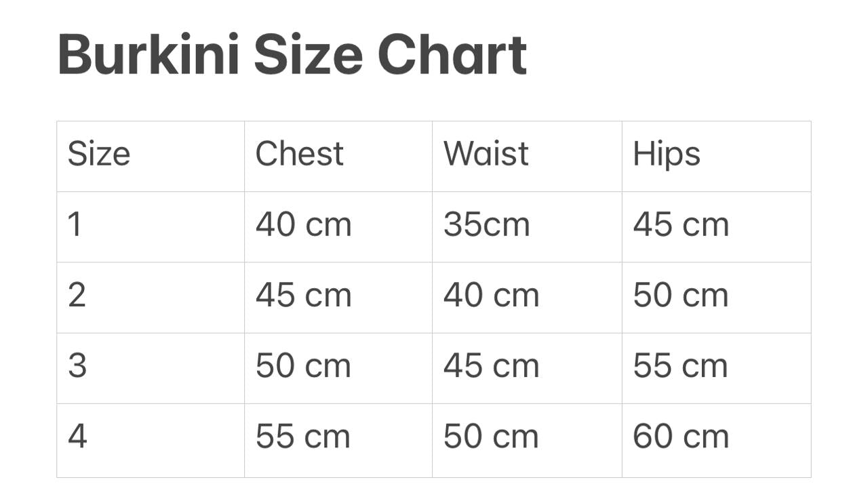Click the 55 cm hips cell for size 3
The image size is (868, 503).
click(x=716, y=368)
